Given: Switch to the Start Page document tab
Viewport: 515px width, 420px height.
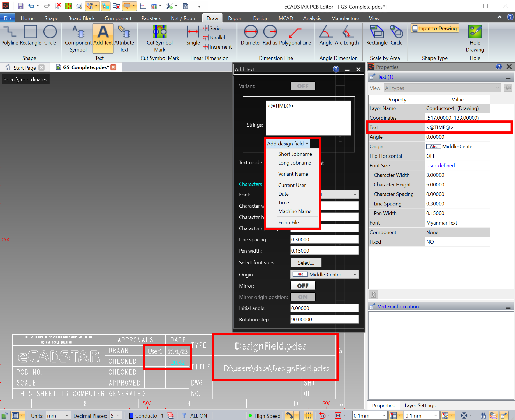Looking at the screenshot, I should (x=24, y=67).
